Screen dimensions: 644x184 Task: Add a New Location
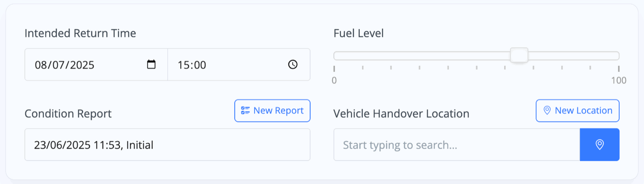(578, 111)
